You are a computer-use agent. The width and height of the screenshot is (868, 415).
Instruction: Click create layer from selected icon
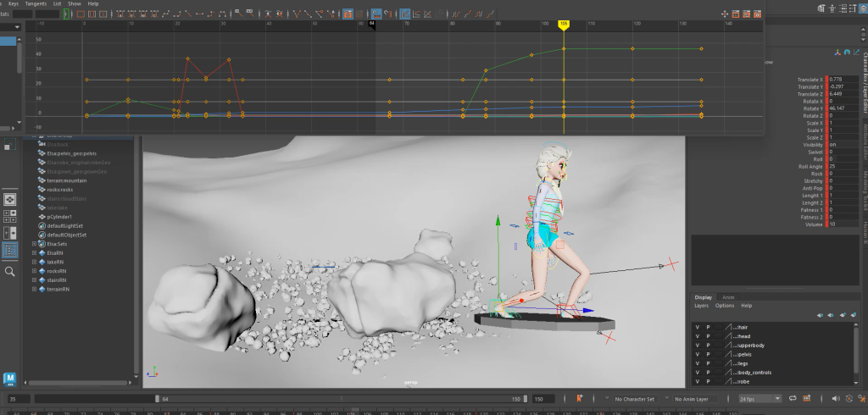pyautogui.click(x=853, y=315)
